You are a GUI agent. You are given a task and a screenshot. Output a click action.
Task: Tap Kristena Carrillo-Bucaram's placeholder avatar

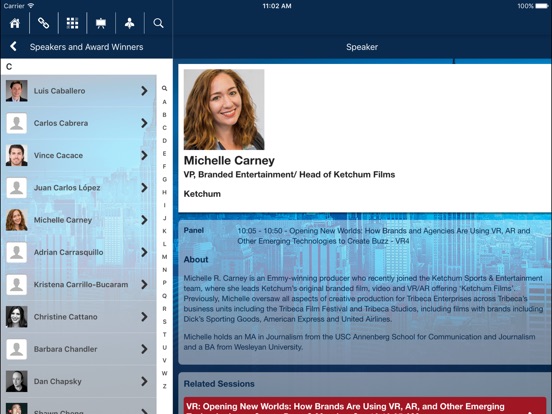pos(17,284)
